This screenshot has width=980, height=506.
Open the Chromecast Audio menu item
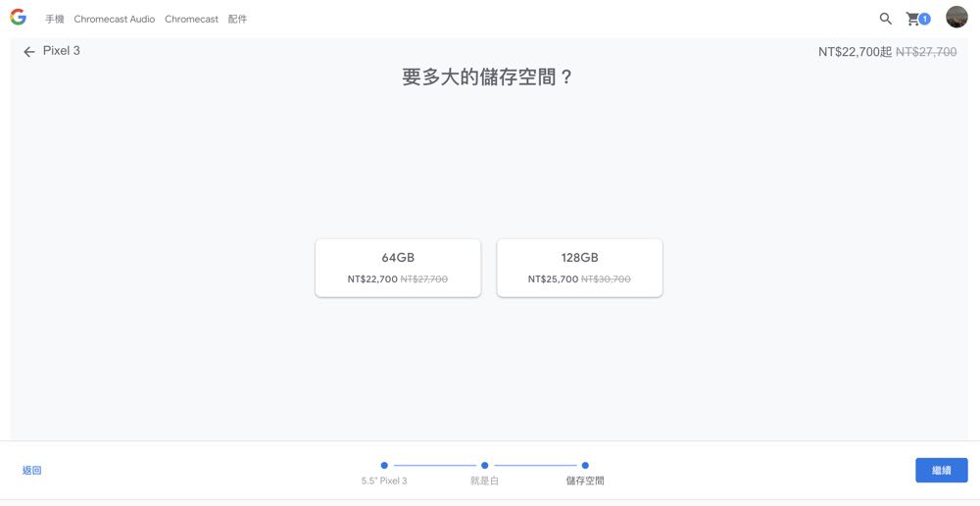115,20
